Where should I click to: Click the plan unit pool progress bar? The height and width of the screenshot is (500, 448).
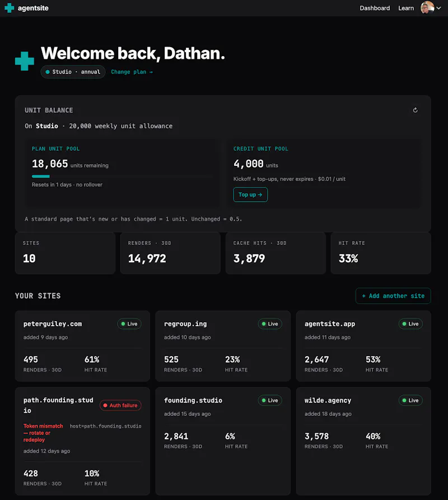tap(122, 177)
